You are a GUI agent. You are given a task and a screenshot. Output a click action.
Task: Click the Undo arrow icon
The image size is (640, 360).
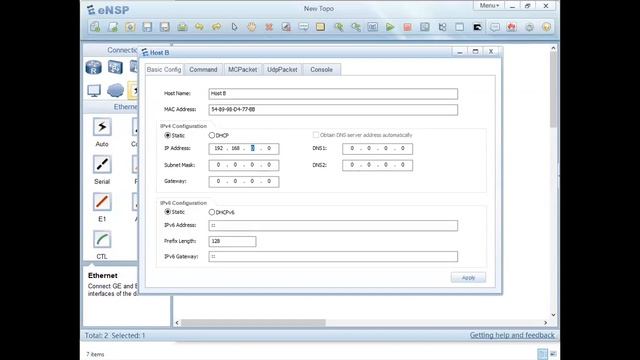coord(199,27)
